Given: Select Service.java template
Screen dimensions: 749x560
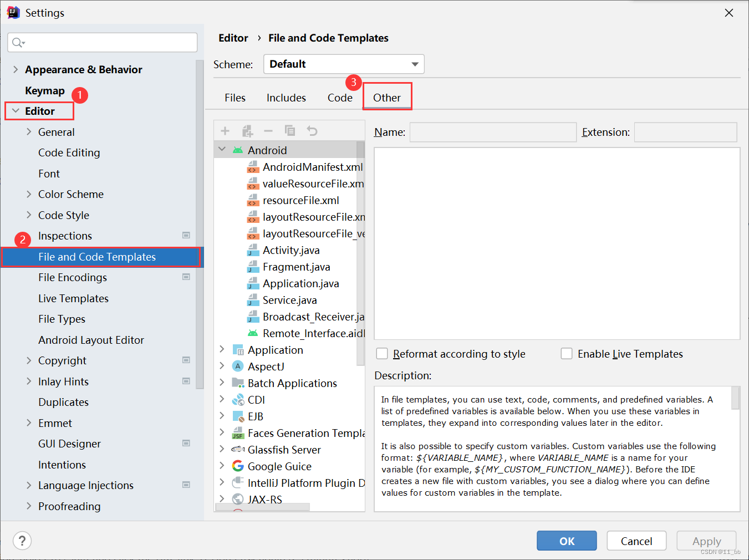Looking at the screenshot, I should [290, 300].
